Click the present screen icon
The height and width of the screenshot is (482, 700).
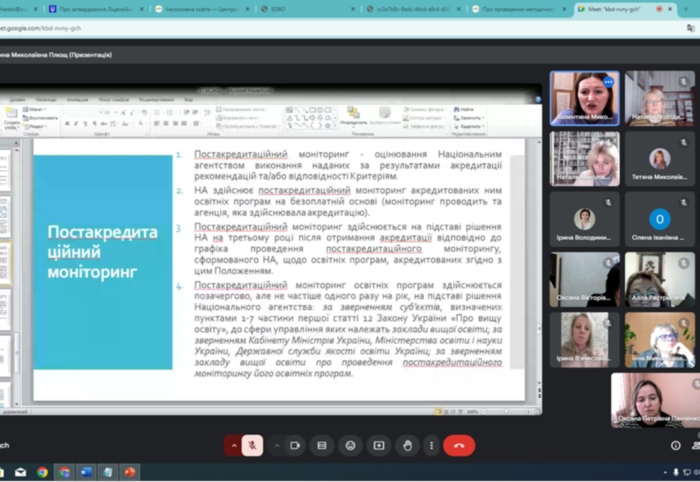click(x=378, y=446)
